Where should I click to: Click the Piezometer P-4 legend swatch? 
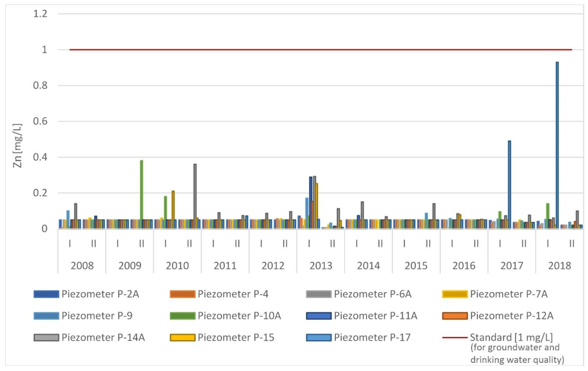[182, 294]
